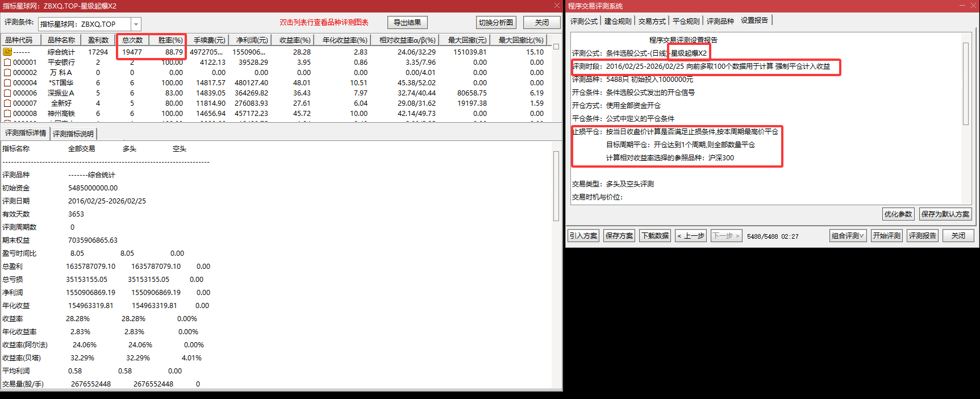Click the 评测条件 combo box showing 指标星球网

point(89,24)
